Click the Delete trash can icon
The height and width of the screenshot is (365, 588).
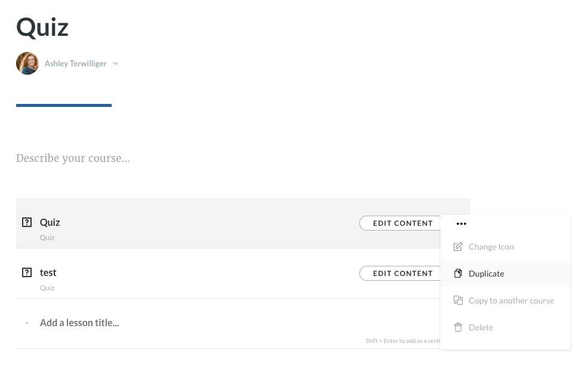(x=458, y=327)
